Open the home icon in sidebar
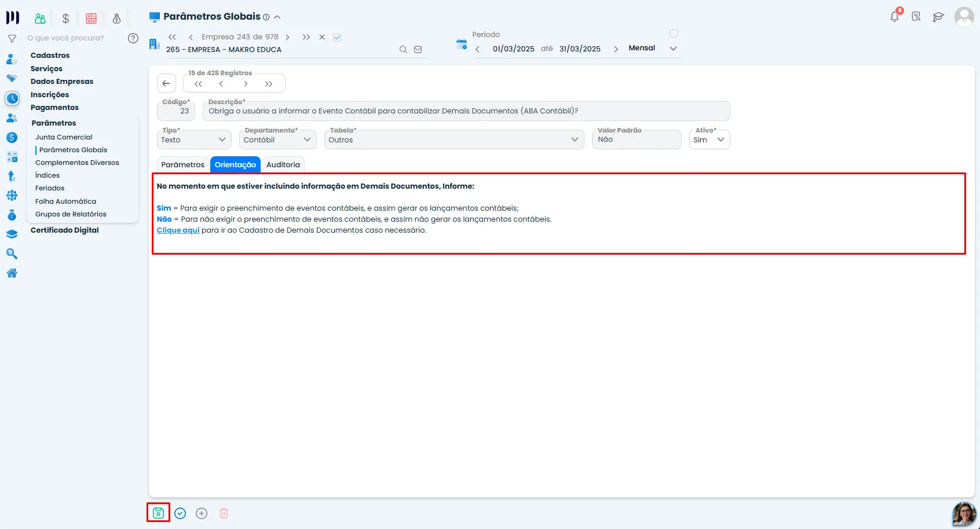 tap(12, 273)
